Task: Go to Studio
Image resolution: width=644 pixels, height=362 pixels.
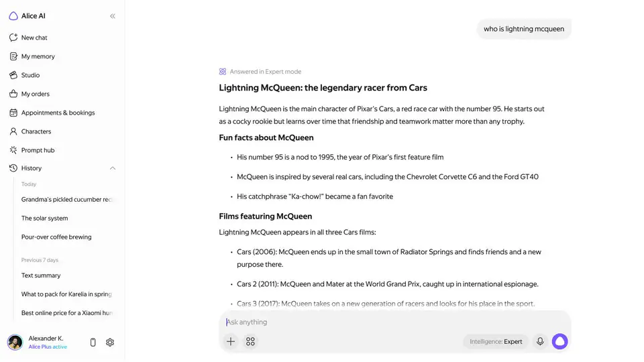Action: (30, 75)
